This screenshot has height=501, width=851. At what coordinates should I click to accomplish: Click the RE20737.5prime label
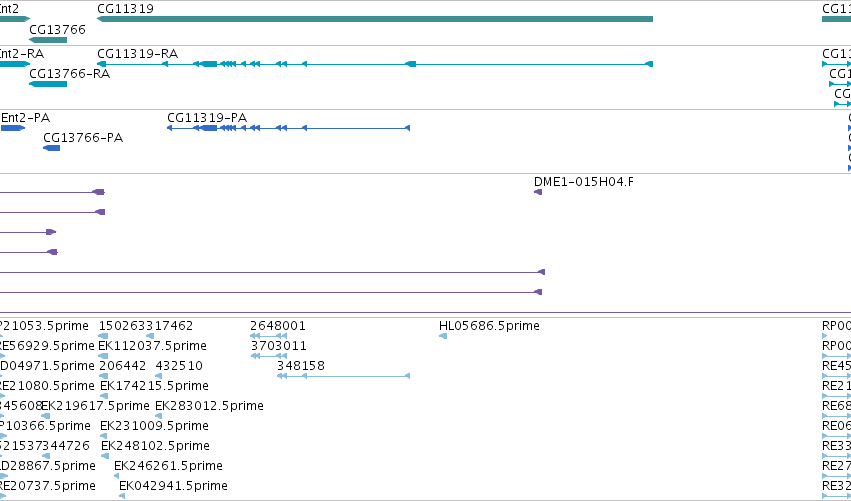pos(48,486)
